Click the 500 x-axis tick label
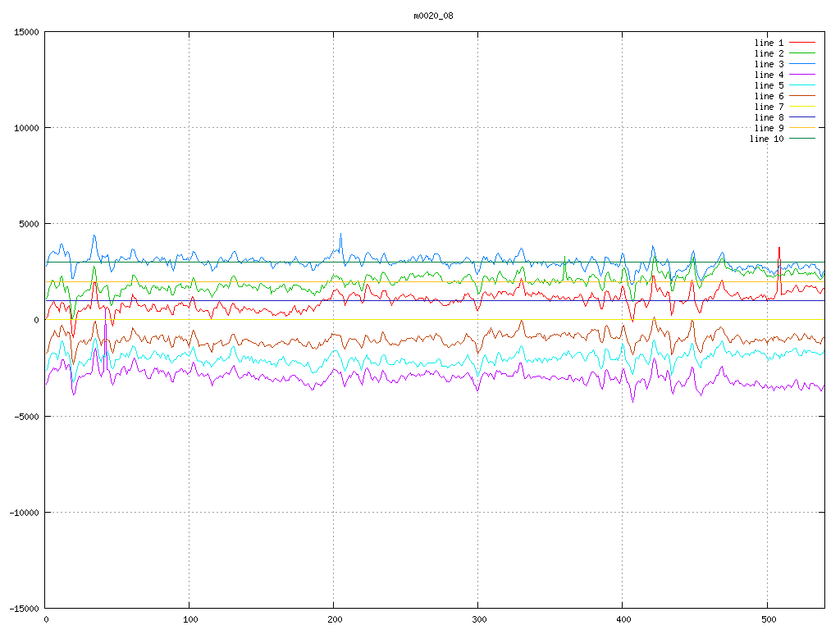The image size is (840, 630). tap(766, 619)
